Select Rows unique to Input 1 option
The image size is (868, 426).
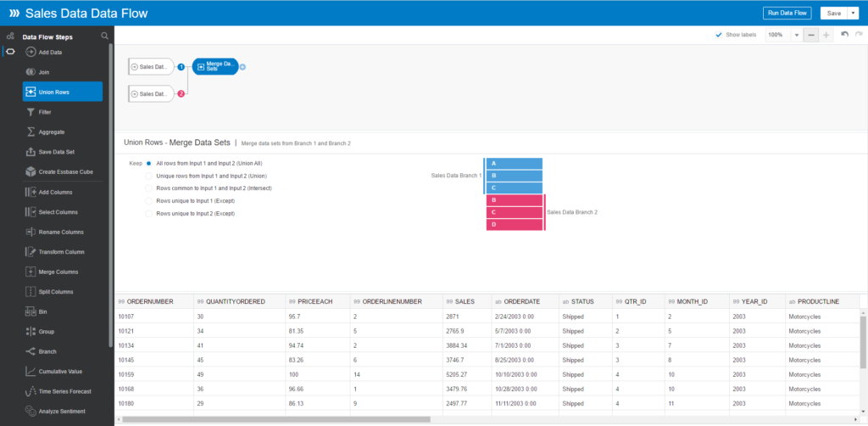coord(148,200)
